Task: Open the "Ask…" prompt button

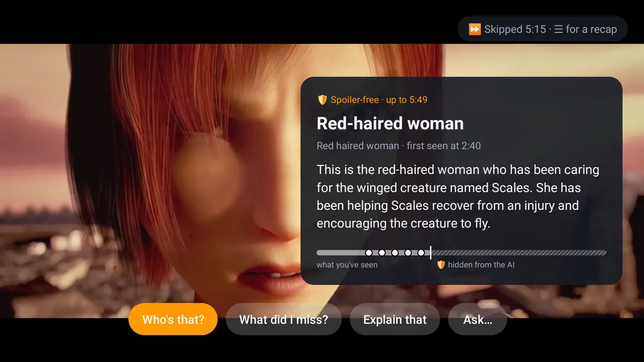Action: (x=477, y=319)
